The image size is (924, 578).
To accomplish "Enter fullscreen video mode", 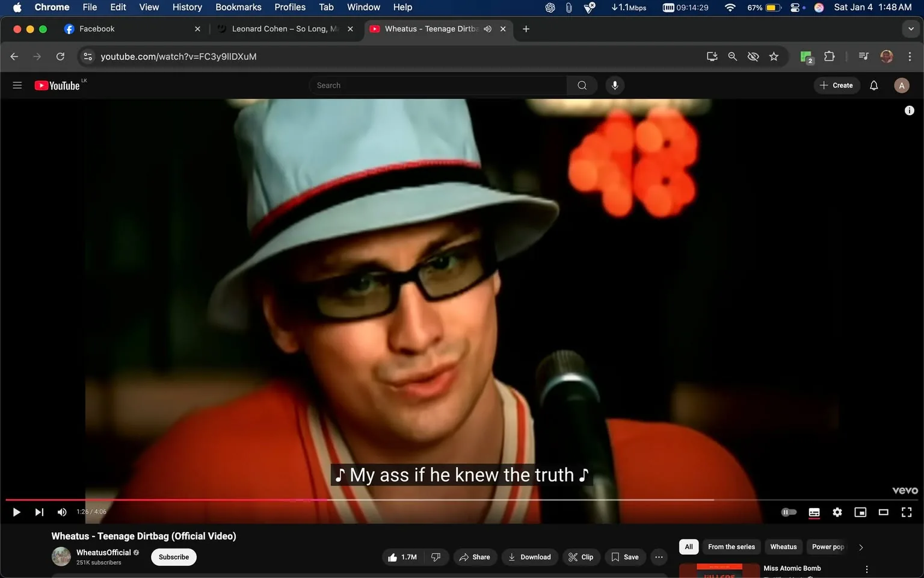I will coord(906,512).
